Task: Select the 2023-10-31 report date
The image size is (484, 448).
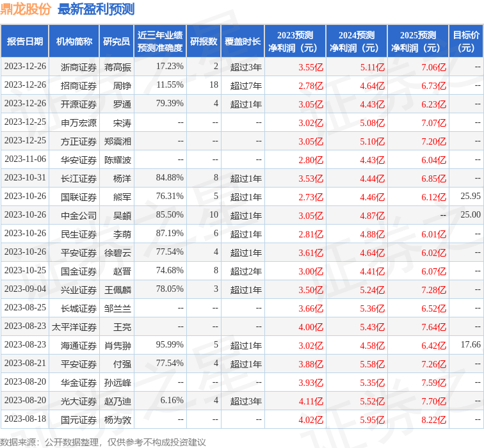Action: coord(26,177)
